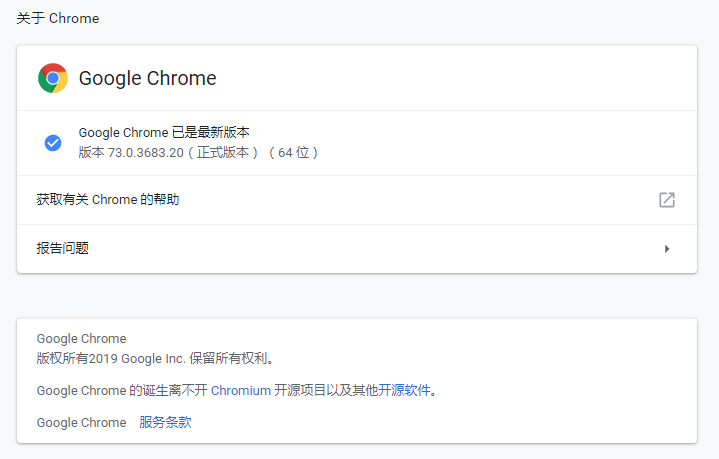Click the blue up-to-date checkmark icon
The height and width of the screenshot is (459, 719).
click(53, 143)
